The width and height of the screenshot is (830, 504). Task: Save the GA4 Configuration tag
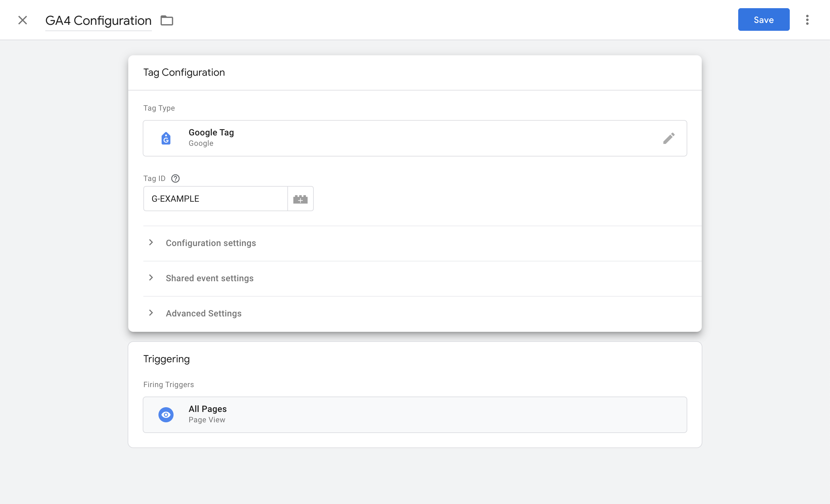[x=764, y=19]
